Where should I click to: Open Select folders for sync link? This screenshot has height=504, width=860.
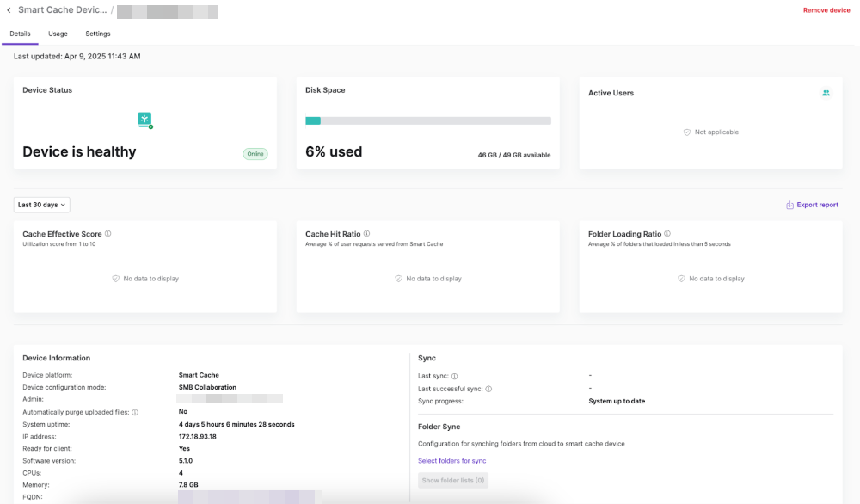(451, 461)
